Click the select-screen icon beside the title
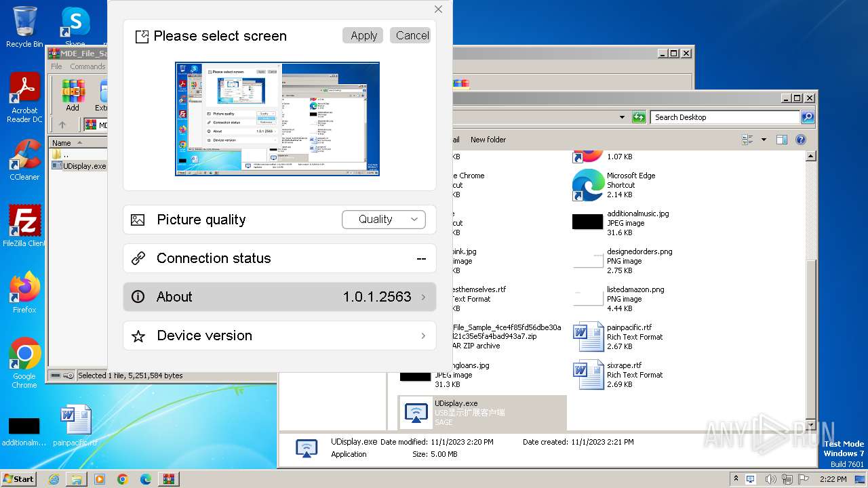The width and height of the screenshot is (868, 488). pos(142,37)
